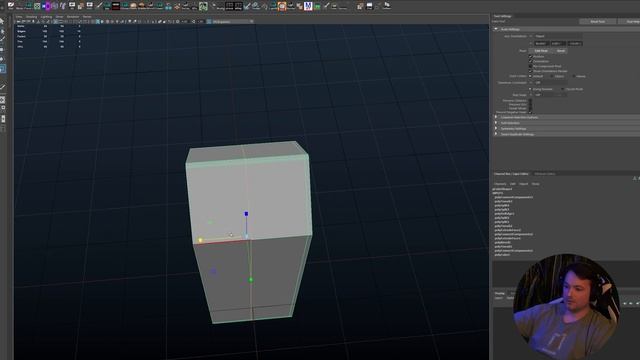Click the blue cube scale handle
Screen dimensions: 640x360
246,213
